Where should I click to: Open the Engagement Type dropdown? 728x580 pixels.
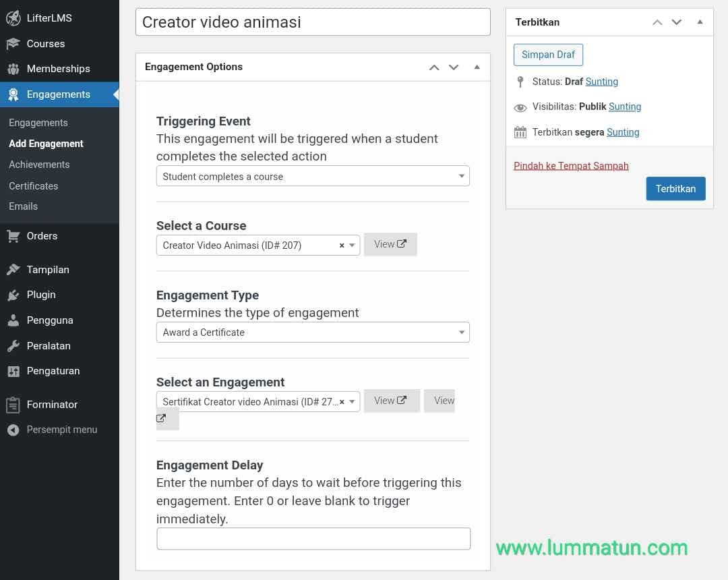[313, 332]
